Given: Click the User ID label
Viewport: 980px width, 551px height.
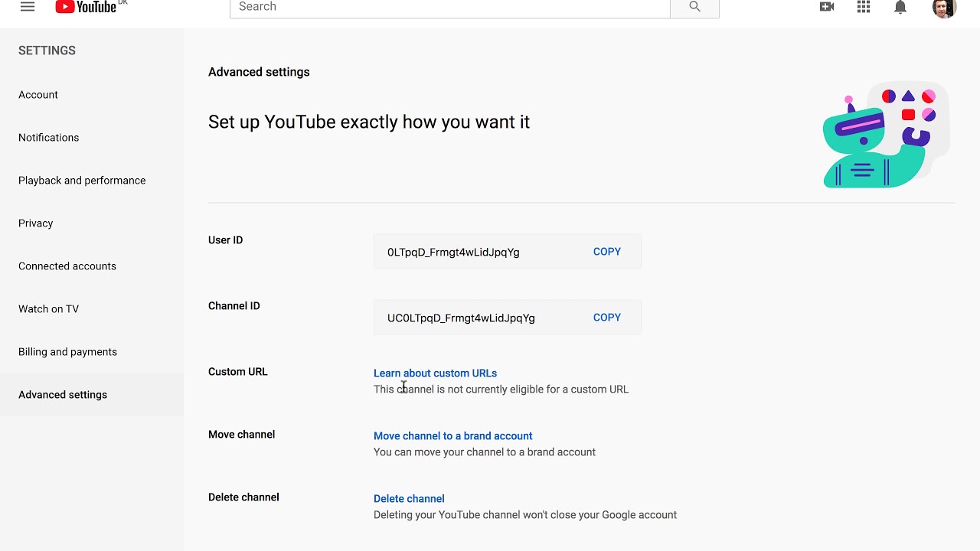Looking at the screenshot, I should (225, 240).
